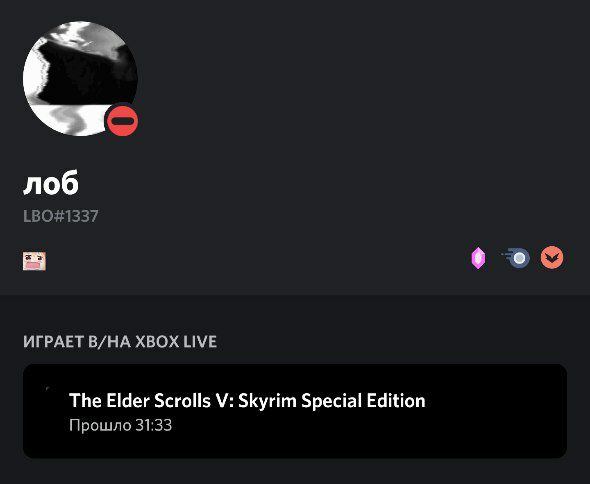Viewport: 590px width, 484px height.
Task: Click the dark background below the activity card
Action: tap(295, 471)
